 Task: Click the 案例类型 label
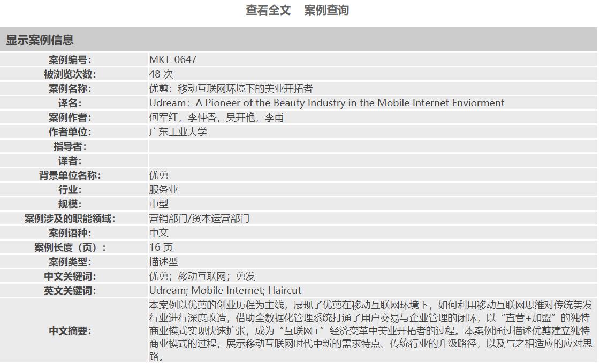click(70, 262)
